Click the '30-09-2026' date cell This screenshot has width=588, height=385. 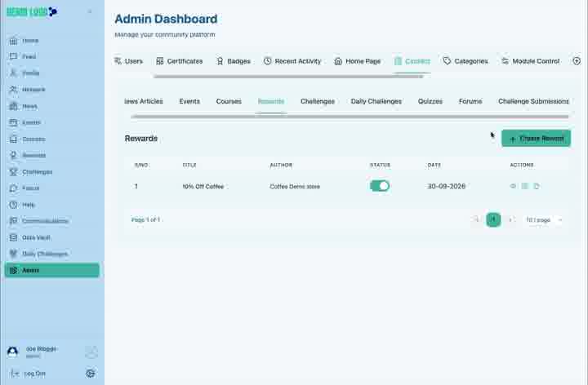446,186
